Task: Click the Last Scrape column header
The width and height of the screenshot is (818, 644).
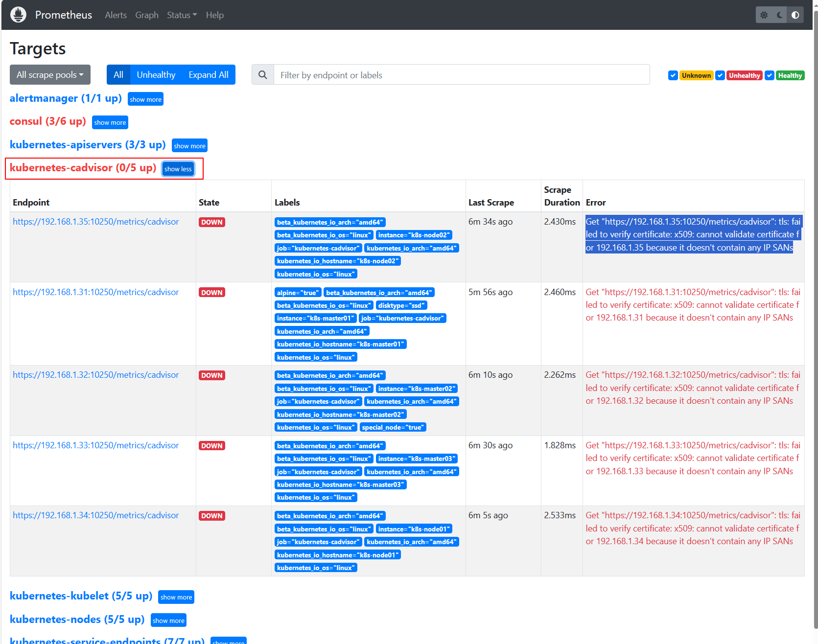Action: [491, 203]
